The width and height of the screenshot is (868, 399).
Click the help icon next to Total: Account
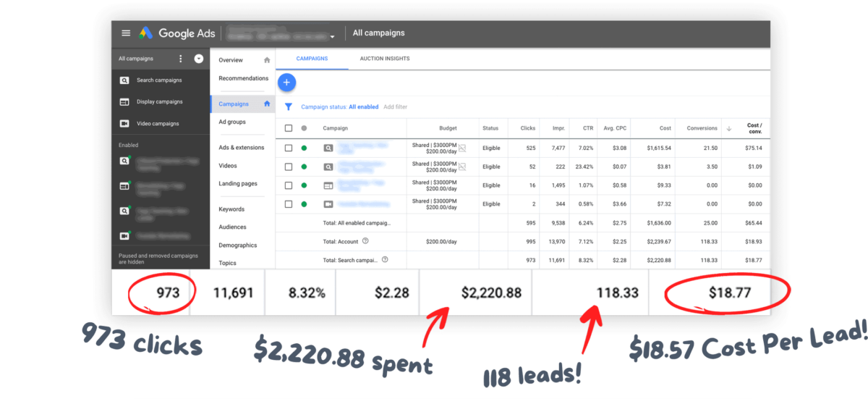pyautogui.click(x=365, y=241)
